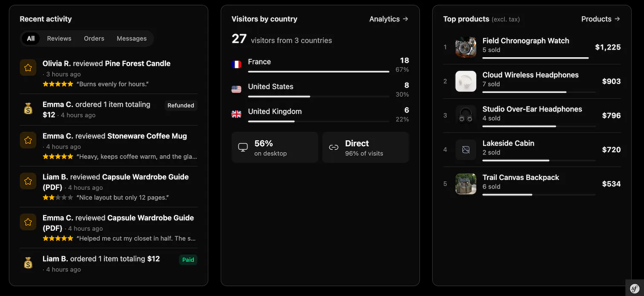Click the Refunded status badge
Viewport: 644px width, 296px height.
(x=181, y=105)
